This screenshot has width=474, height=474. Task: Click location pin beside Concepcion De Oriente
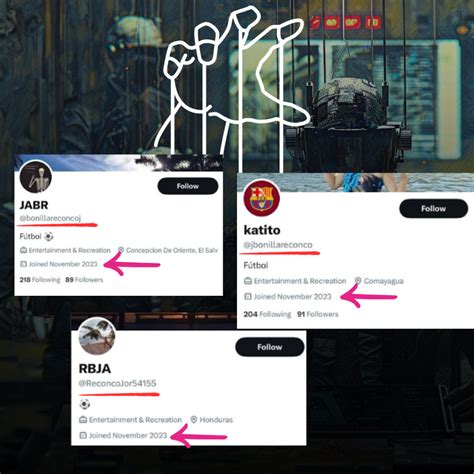coord(121,250)
